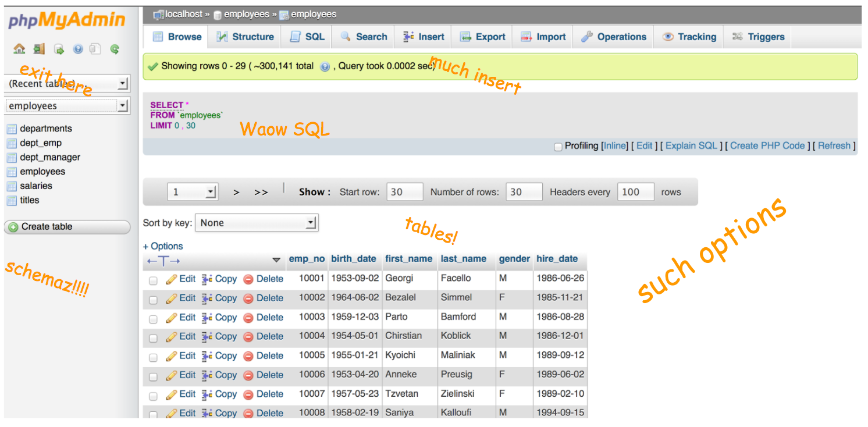The image size is (868, 427).
Task: Open the titles table in sidebar
Action: click(x=30, y=200)
